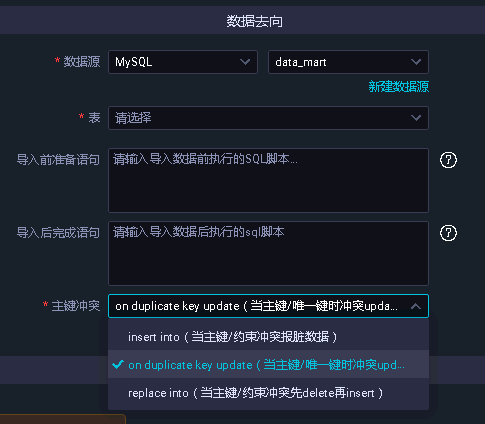
Task: Focus the 导入前准备语句 SQL script textarea
Action: tap(268, 180)
